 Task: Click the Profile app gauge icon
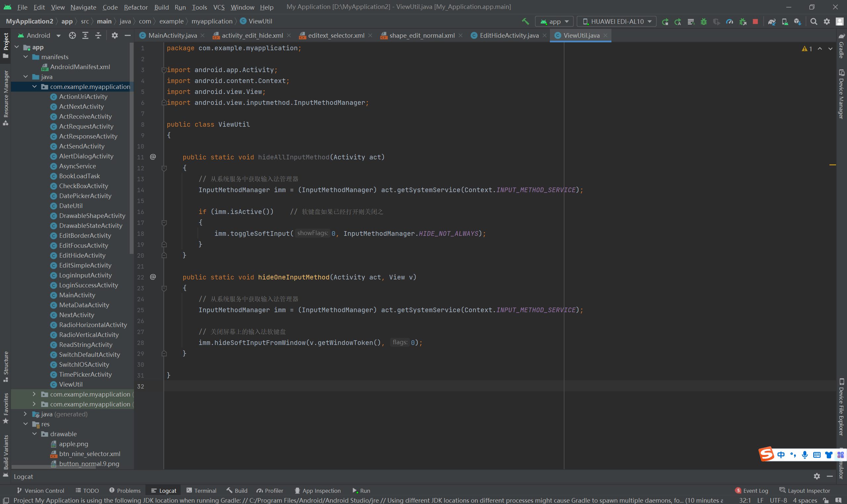pos(730,21)
